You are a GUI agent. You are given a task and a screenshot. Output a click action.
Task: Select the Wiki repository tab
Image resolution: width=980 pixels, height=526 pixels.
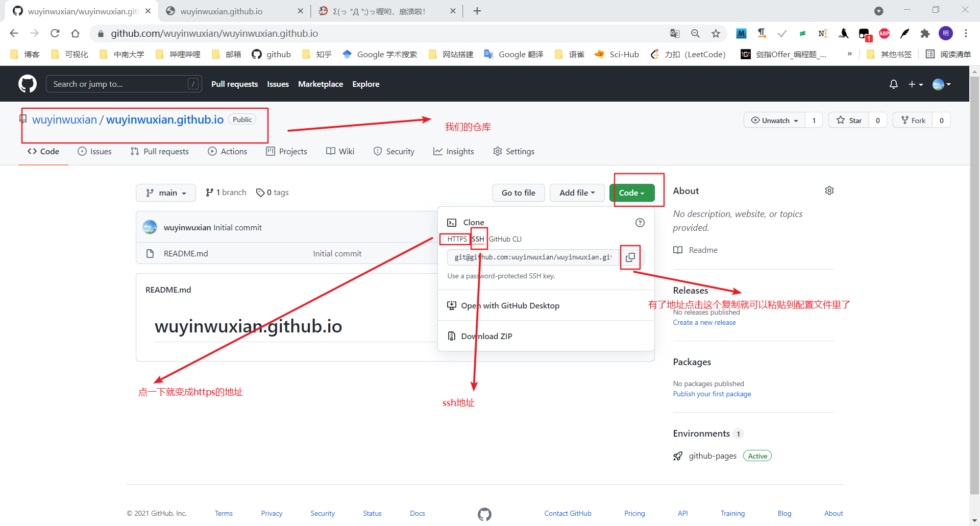tap(340, 151)
